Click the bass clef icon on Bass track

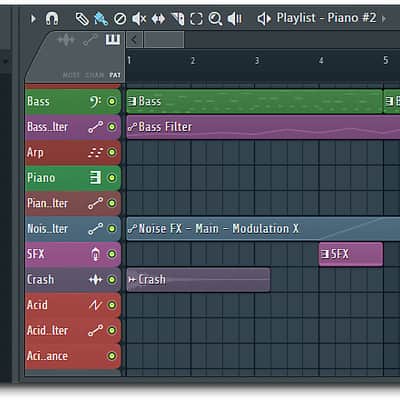pyautogui.click(x=95, y=101)
